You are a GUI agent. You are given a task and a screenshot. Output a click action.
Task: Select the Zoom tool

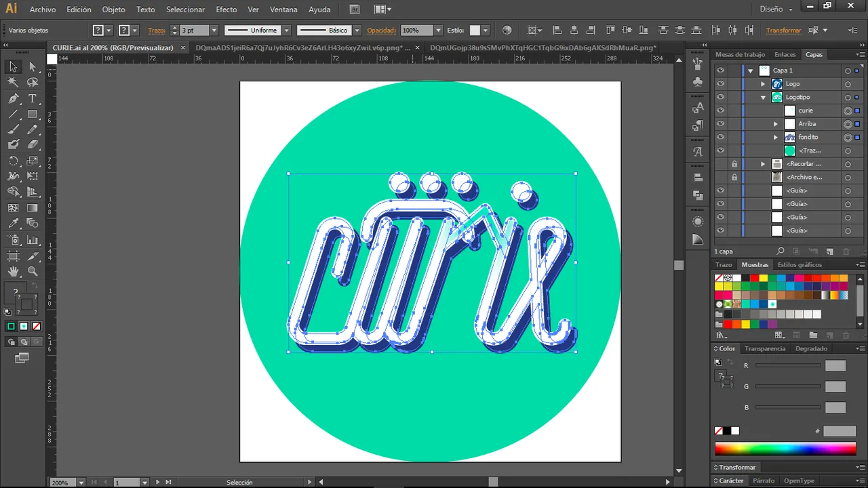[32, 271]
